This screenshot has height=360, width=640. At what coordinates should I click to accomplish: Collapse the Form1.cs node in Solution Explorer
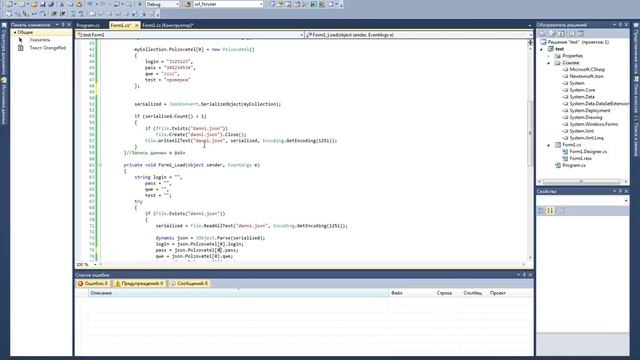tap(549, 145)
